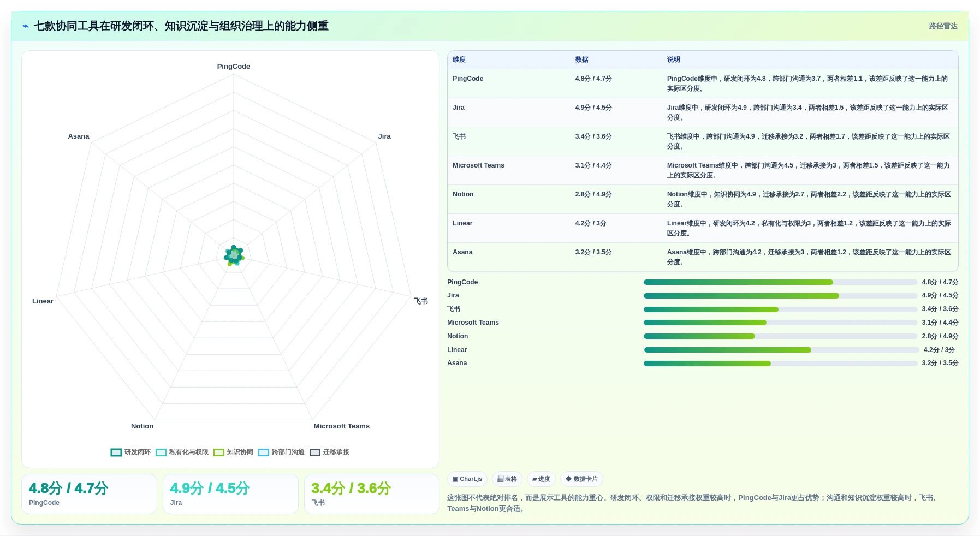
Task: Click the Notion progress bar
Action: [x=781, y=336]
